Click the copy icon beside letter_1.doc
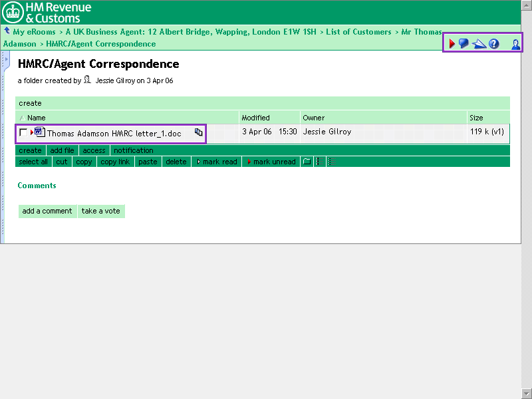This screenshot has height=399, width=532. pos(198,132)
